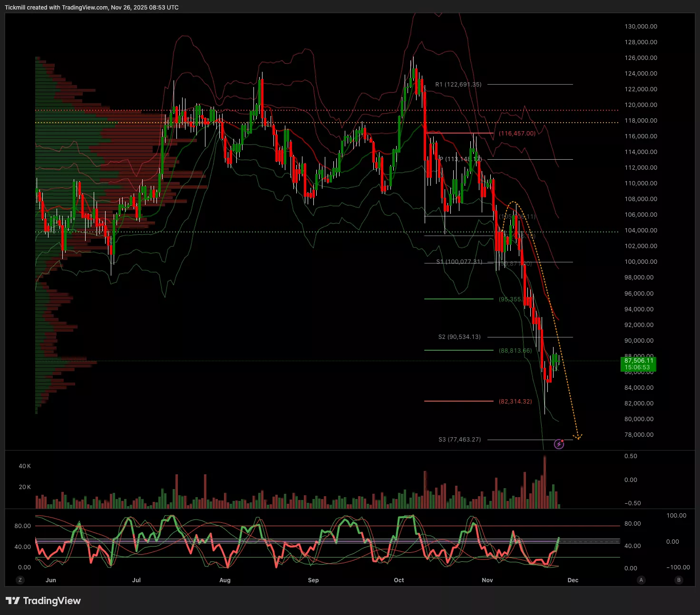700x615 pixels.
Task: Toggle the Z timezone button
Action: click(20, 580)
